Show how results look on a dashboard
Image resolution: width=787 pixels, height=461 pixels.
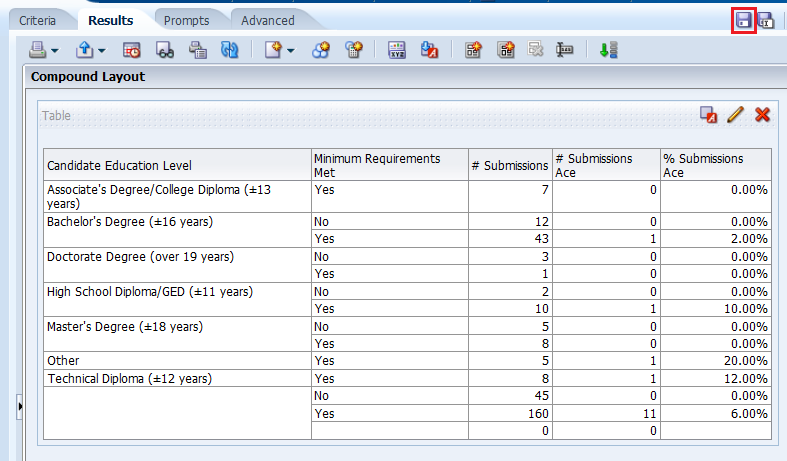click(x=165, y=50)
